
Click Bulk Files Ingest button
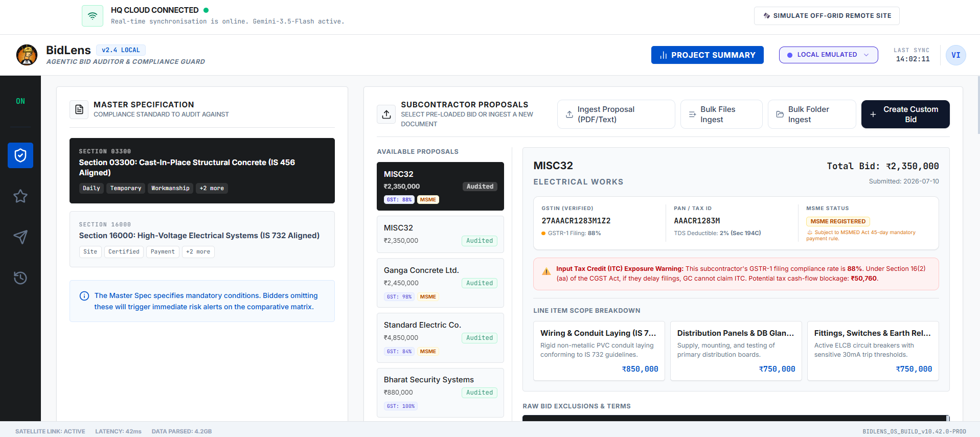(x=721, y=114)
